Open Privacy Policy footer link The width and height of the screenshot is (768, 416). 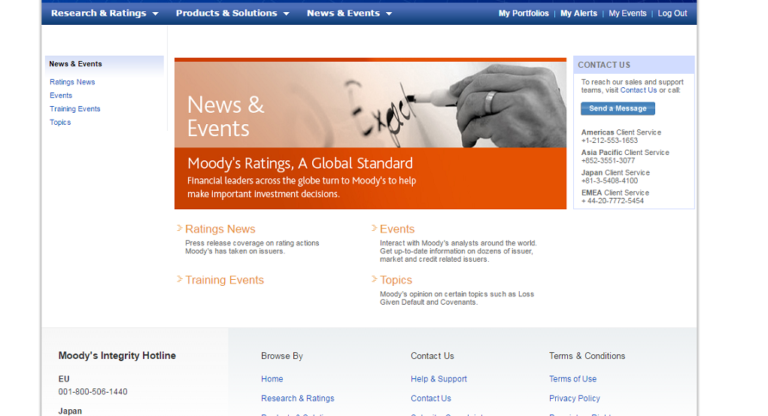pyautogui.click(x=574, y=398)
